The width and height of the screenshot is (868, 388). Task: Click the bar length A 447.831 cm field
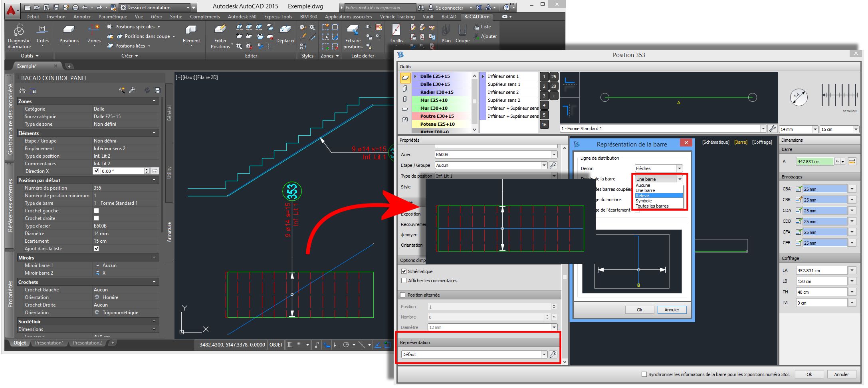pyautogui.click(x=814, y=162)
